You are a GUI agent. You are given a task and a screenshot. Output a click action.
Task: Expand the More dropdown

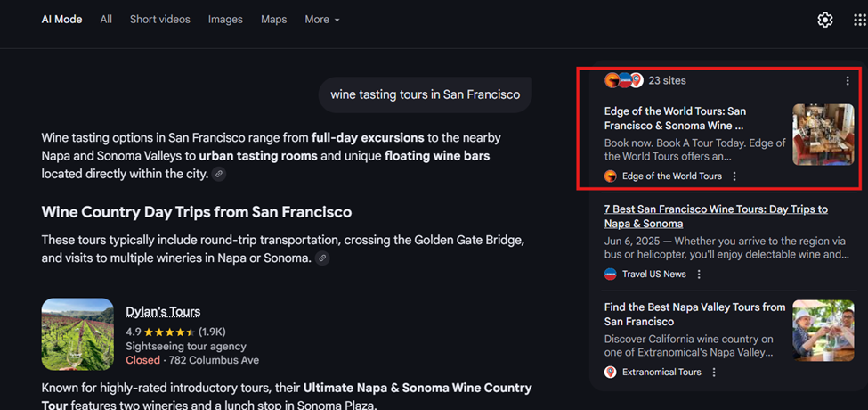coord(321,20)
